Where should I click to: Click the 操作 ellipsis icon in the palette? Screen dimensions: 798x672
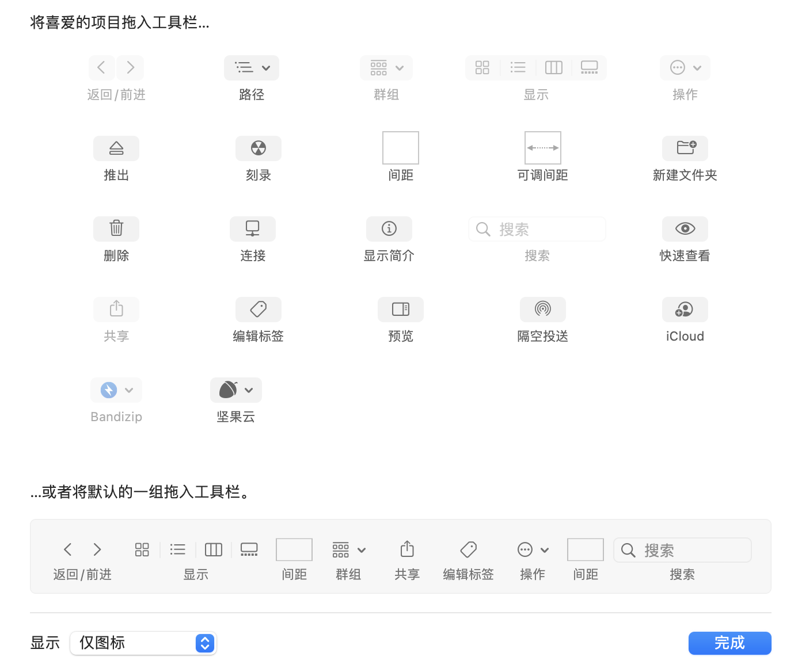(x=678, y=68)
